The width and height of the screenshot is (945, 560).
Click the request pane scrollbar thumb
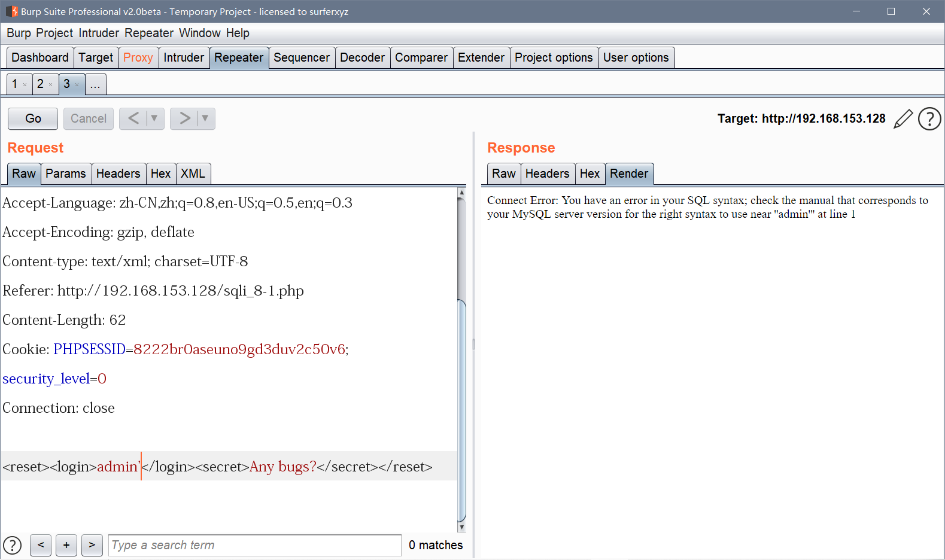461,410
